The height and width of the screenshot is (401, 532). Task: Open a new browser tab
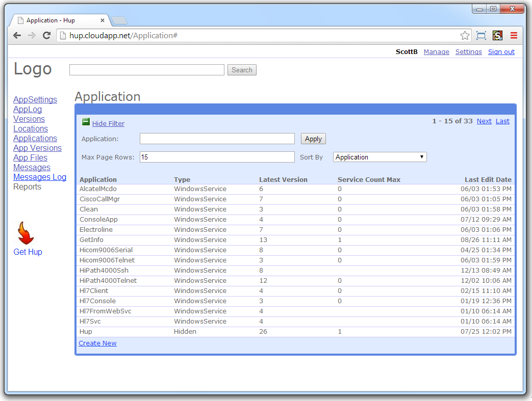coord(119,21)
